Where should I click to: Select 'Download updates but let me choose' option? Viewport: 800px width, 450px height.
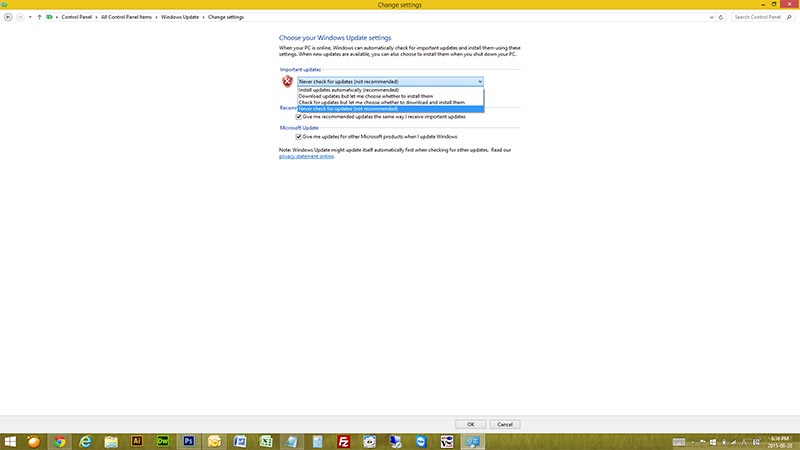pos(390,96)
